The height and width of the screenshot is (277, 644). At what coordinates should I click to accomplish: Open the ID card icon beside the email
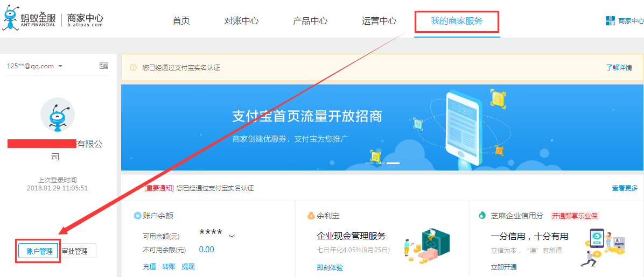click(104, 66)
